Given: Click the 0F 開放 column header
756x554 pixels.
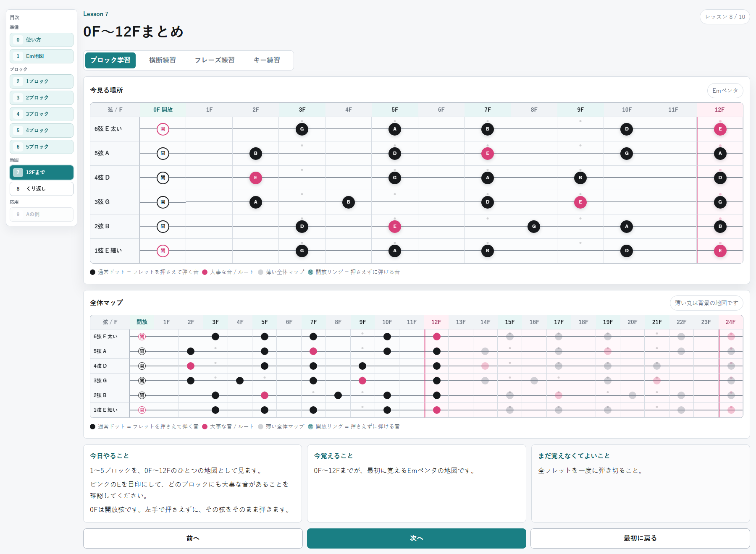Looking at the screenshot, I should tap(163, 110).
